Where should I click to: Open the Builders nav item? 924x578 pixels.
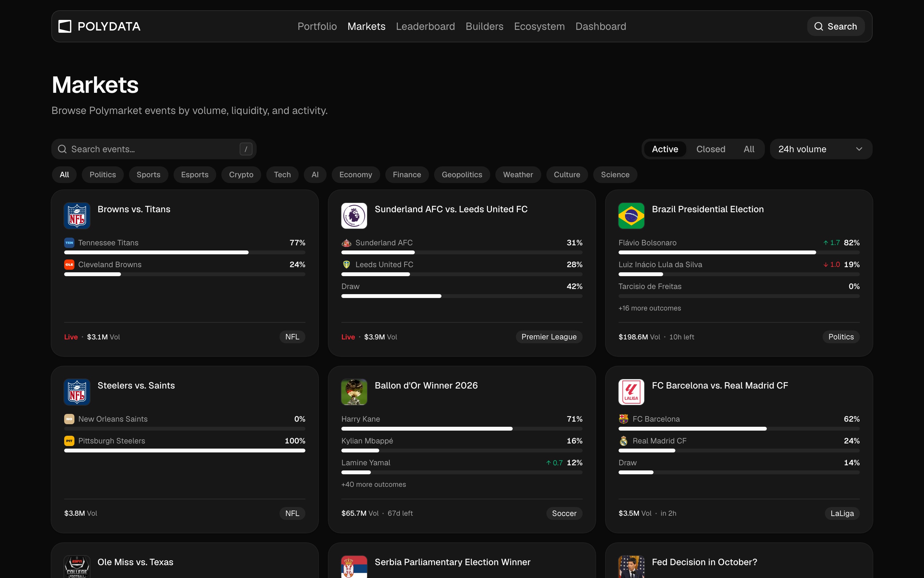click(x=484, y=26)
